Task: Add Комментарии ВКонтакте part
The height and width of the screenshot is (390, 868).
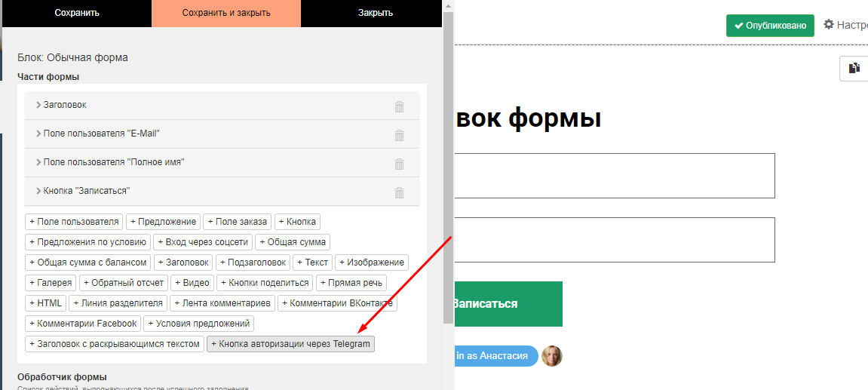Action: [x=337, y=303]
